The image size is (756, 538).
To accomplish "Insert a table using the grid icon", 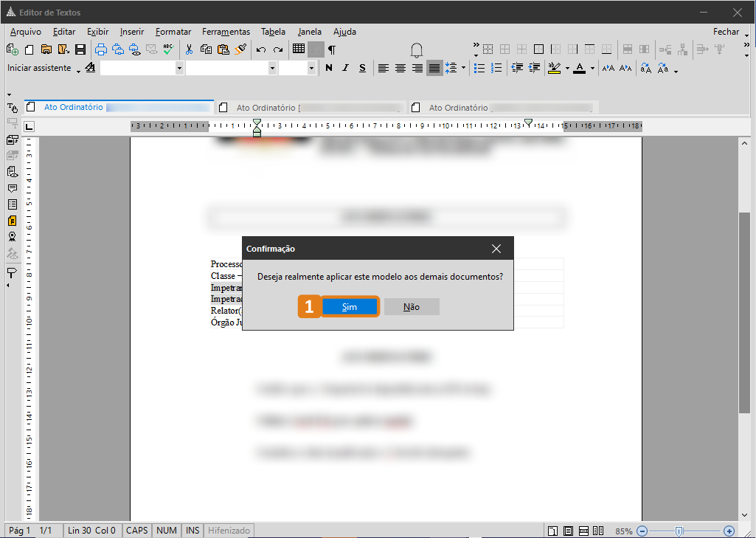I will 299,49.
